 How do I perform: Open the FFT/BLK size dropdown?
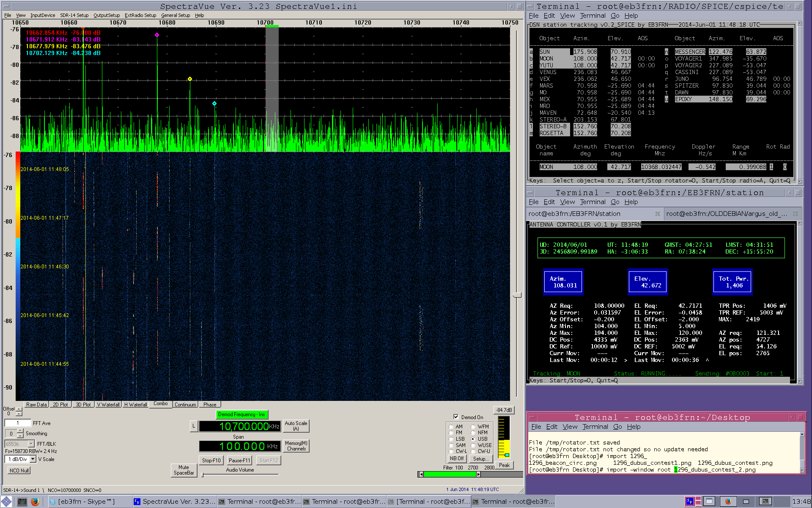pyautogui.click(x=31, y=444)
